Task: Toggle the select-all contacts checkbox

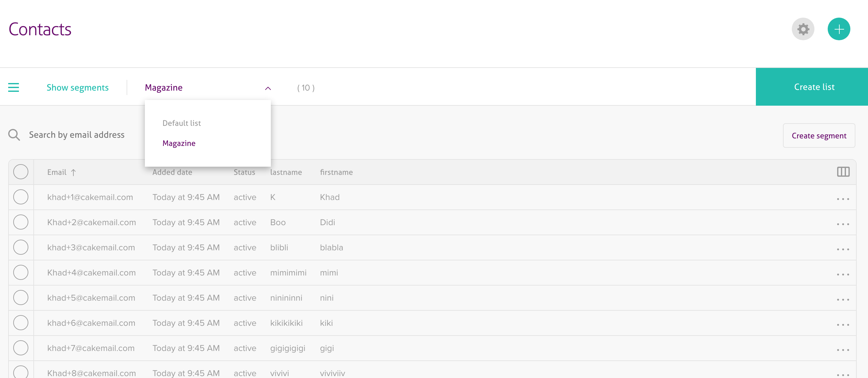Action: click(x=21, y=172)
